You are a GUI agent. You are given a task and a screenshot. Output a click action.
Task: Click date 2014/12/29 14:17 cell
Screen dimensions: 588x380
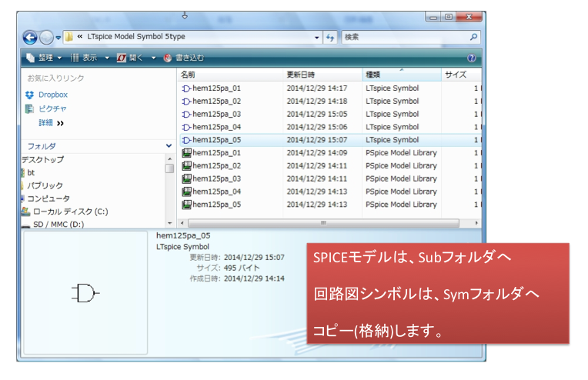coord(317,88)
